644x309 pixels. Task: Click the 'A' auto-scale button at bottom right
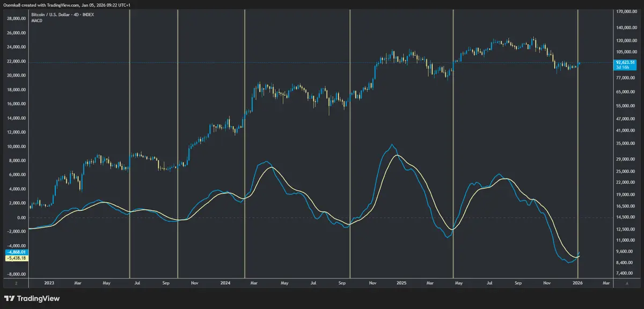(626, 282)
